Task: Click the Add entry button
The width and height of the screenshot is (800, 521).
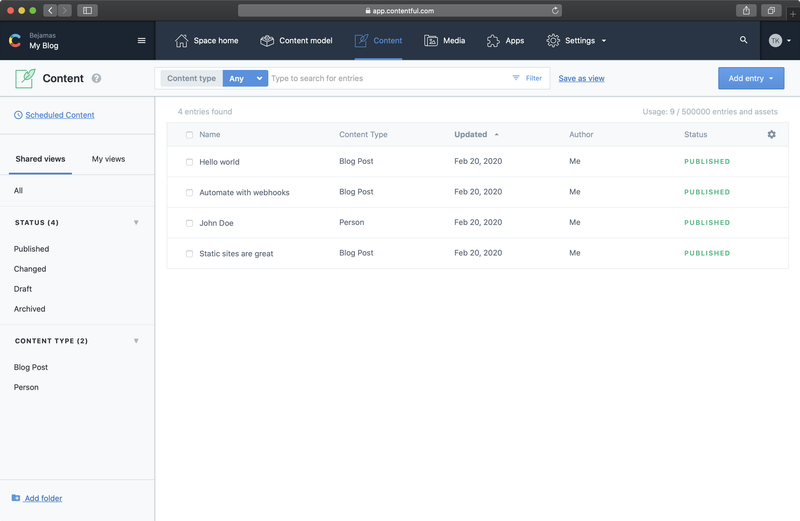Action: point(751,78)
